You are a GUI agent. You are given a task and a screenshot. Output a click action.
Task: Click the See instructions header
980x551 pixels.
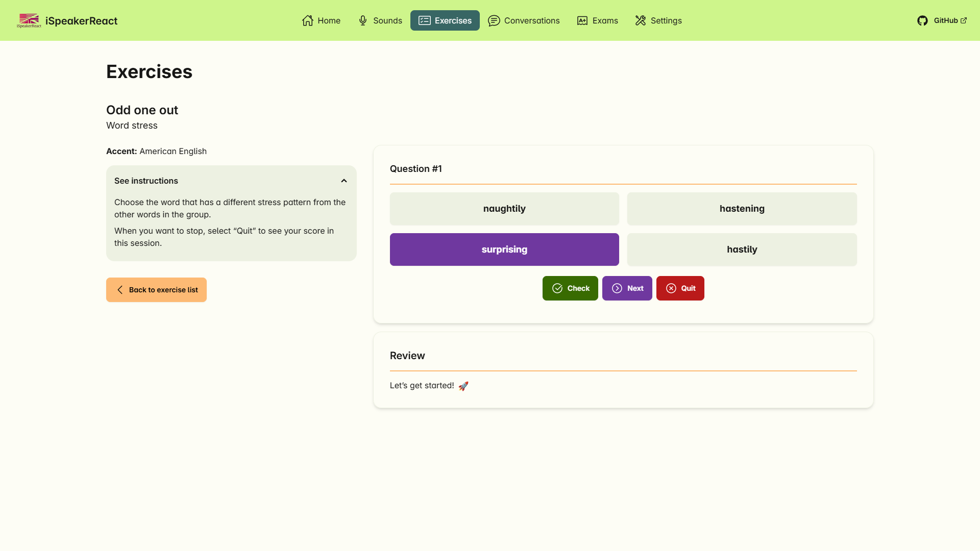click(x=146, y=181)
